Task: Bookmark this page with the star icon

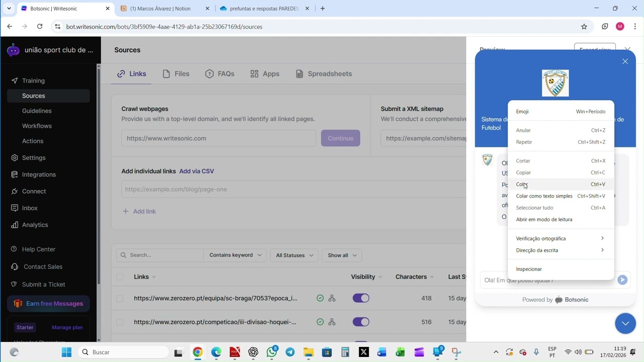Action: 584,27
